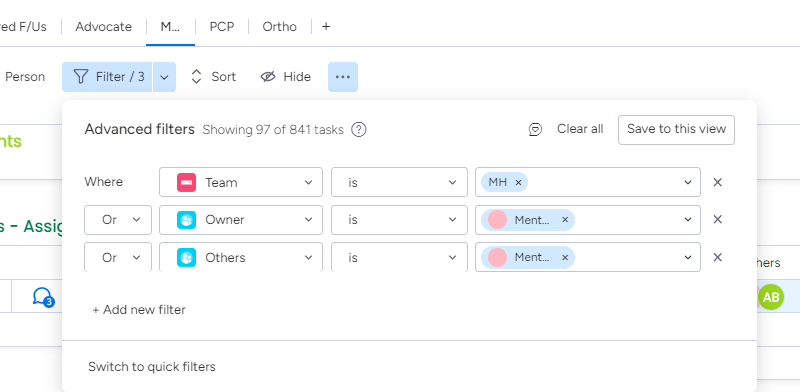Switch to the PCP tab
Image resolution: width=800 pixels, height=392 pixels.
click(x=222, y=27)
